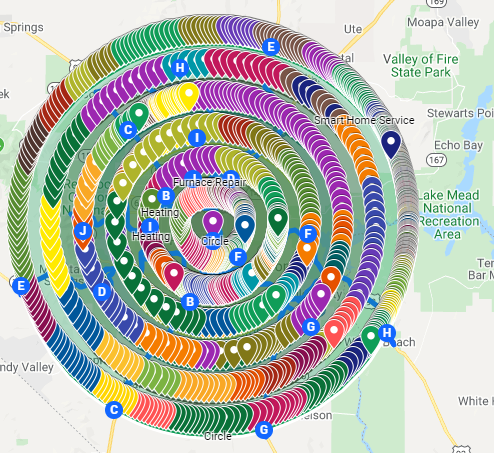Click the G marker near the bottom Circle label
Viewport: 494px width, 453px height.
click(264, 430)
